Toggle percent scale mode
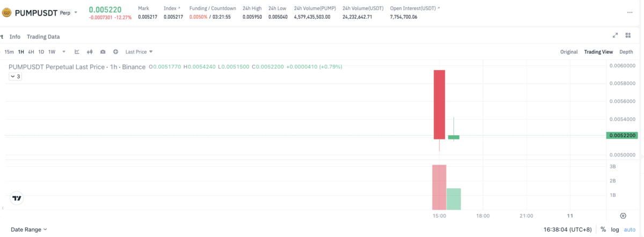This screenshot has width=644, height=237. pyautogui.click(x=603, y=229)
